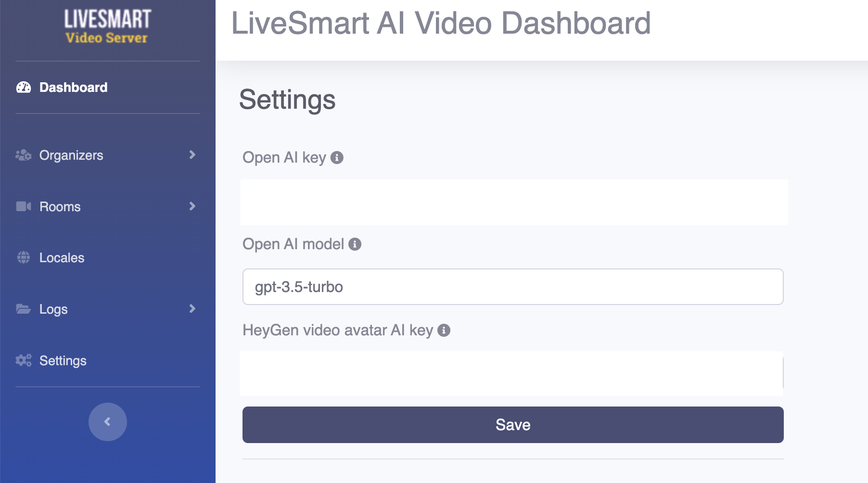
Task: Expand the Organizers submenu chevron
Action: [x=192, y=155]
